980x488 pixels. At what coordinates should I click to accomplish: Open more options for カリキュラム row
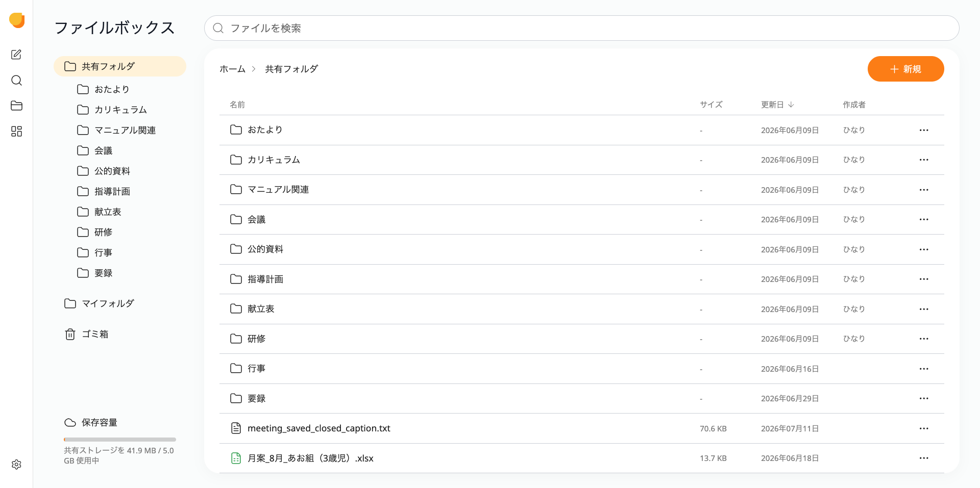pyautogui.click(x=924, y=160)
